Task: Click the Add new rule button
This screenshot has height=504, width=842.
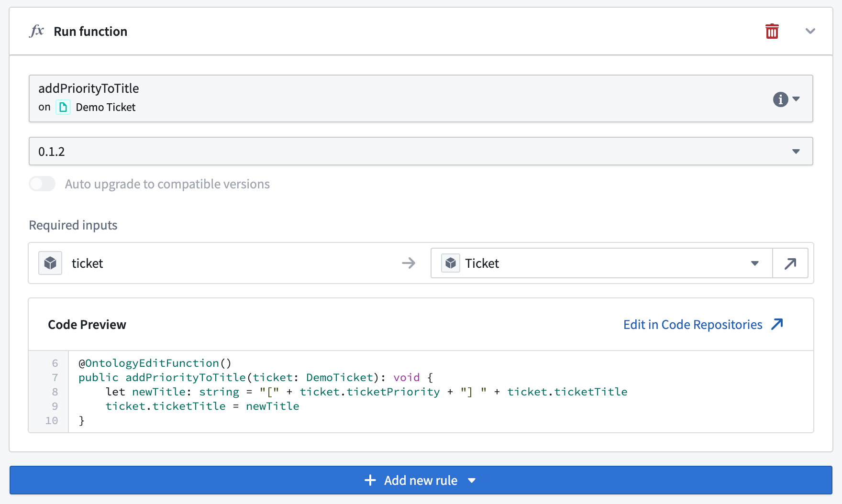Action: tap(411, 480)
